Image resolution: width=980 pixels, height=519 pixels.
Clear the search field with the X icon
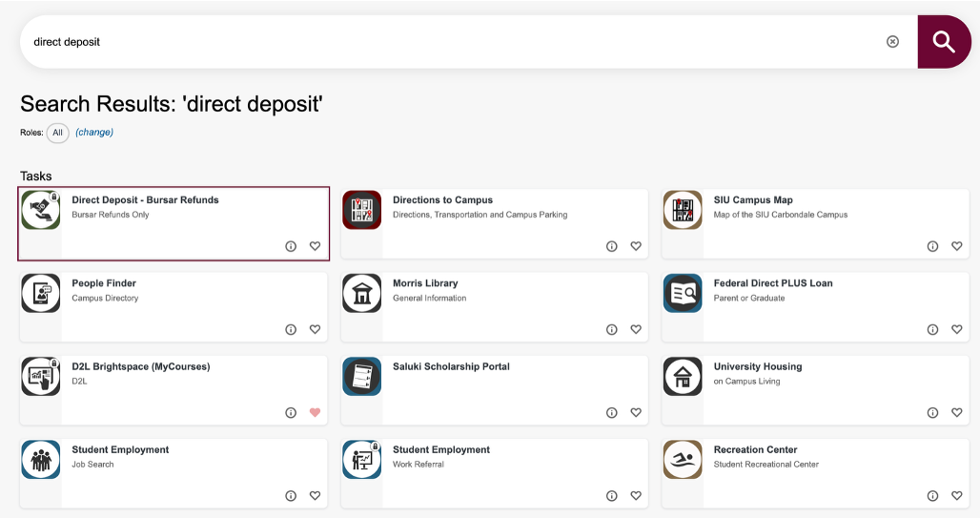point(892,42)
